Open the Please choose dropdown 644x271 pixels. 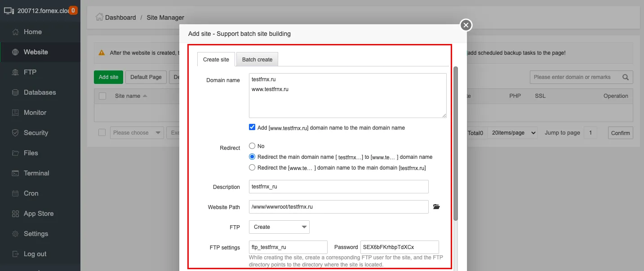point(137,133)
